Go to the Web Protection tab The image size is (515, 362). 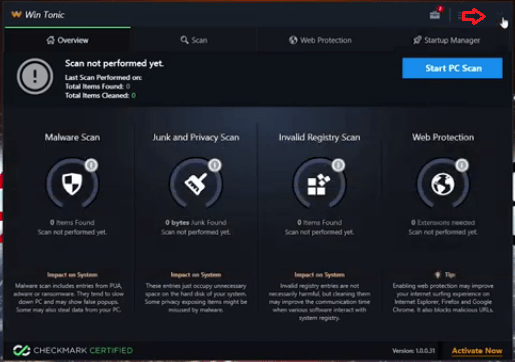[320, 40]
